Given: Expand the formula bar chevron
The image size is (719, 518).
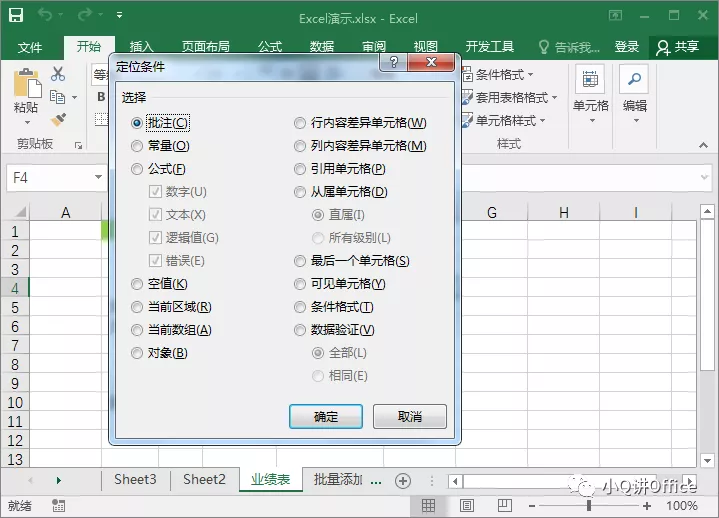Looking at the screenshot, I should pyautogui.click(x=705, y=177).
